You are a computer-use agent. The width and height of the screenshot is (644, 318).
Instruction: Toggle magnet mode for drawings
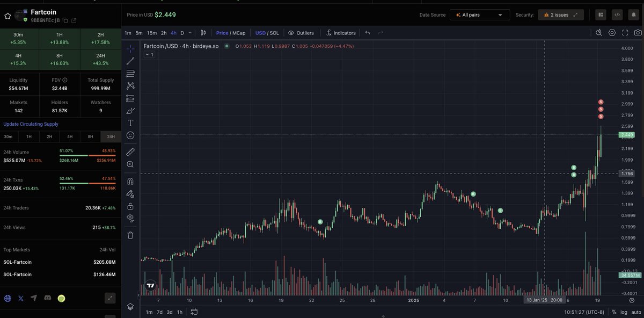click(x=130, y=181)
